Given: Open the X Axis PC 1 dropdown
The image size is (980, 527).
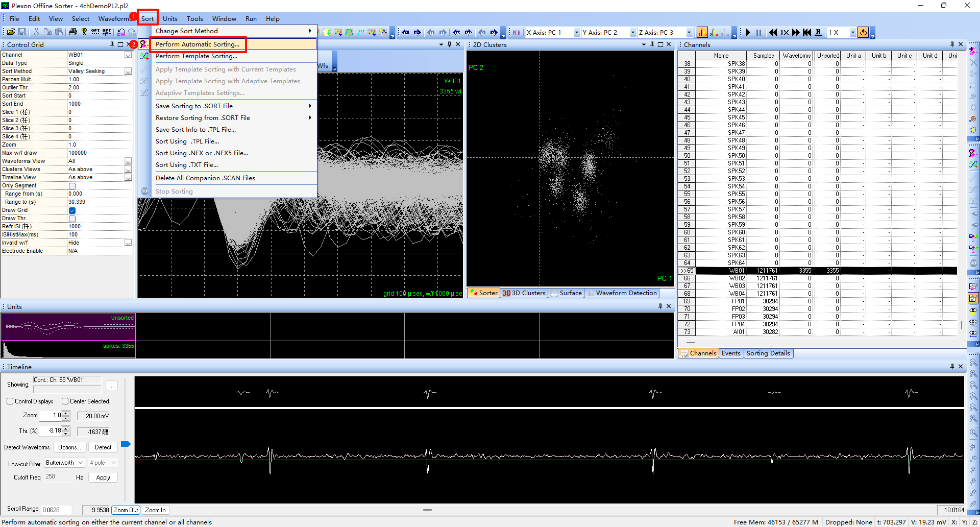Looking at the screenshot, I should [577, 33].
